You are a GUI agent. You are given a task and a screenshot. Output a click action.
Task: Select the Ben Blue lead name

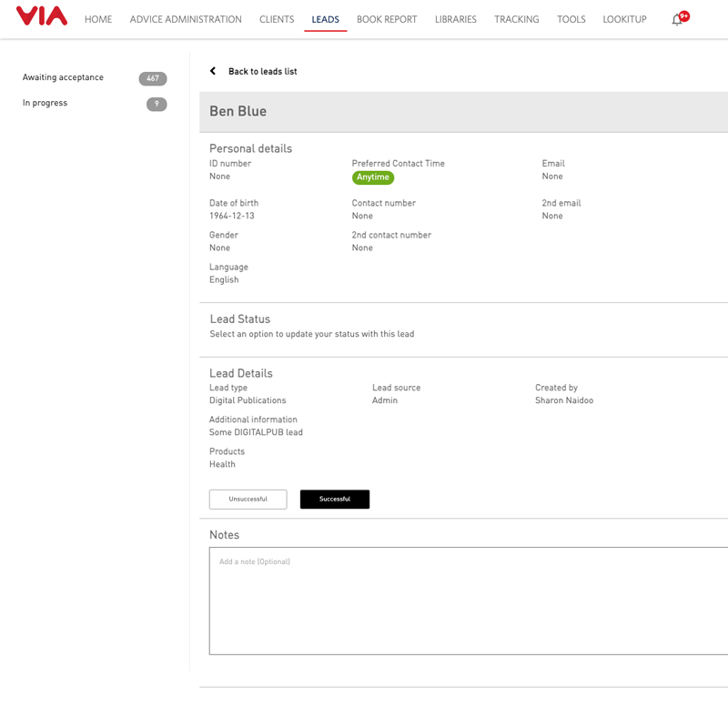(x=238, y=111)
